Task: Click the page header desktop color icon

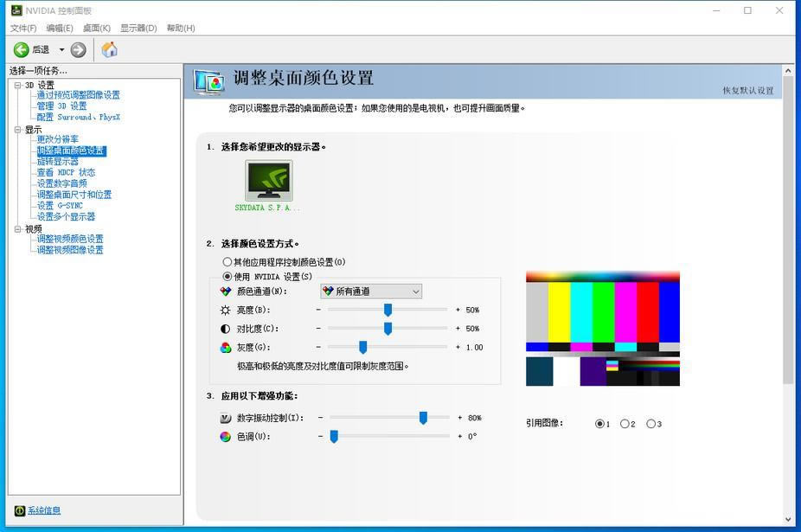Action: click(209, 82)
